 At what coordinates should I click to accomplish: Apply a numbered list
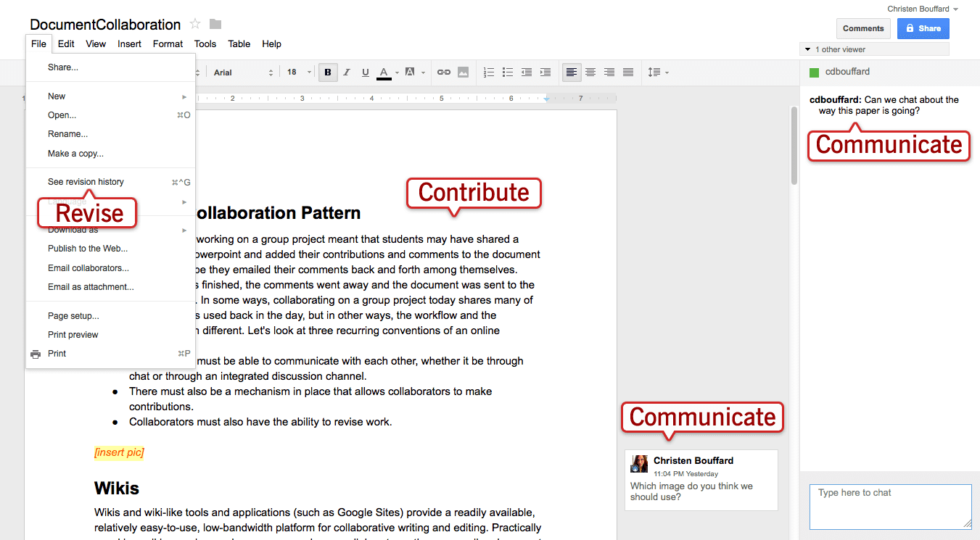point(488,72)
